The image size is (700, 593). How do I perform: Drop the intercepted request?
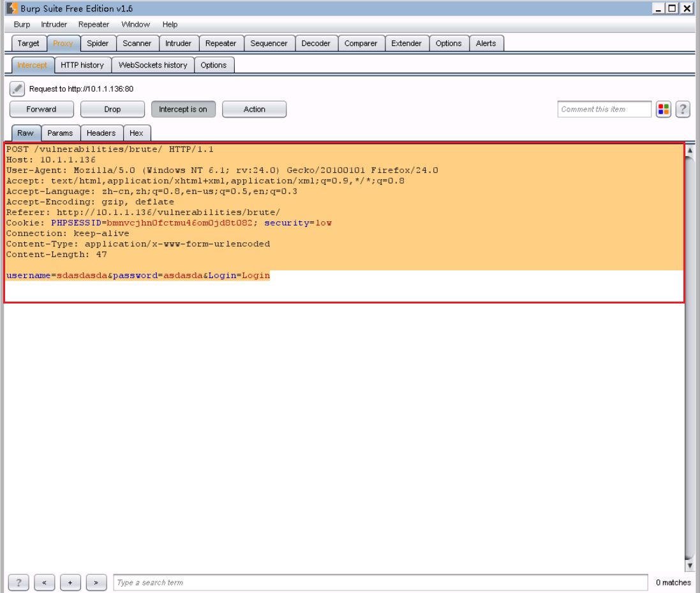[x=112, y=109]
